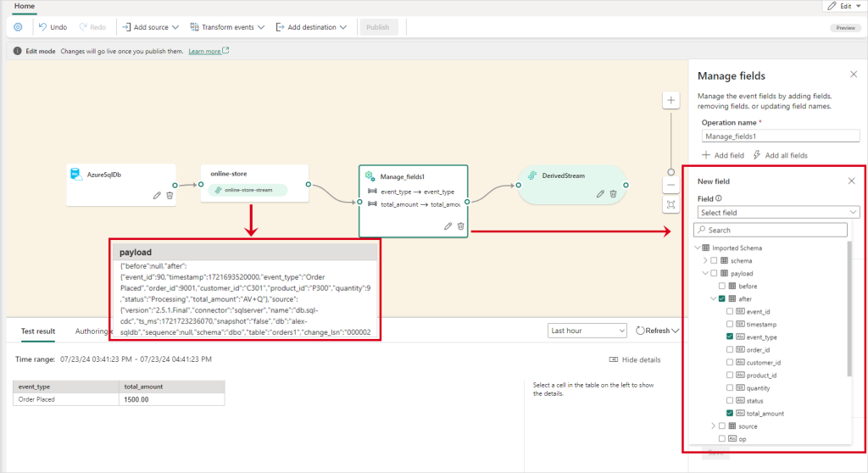Check the event_id checkbox
The image size is (868, 473).
tap(730, 311)
